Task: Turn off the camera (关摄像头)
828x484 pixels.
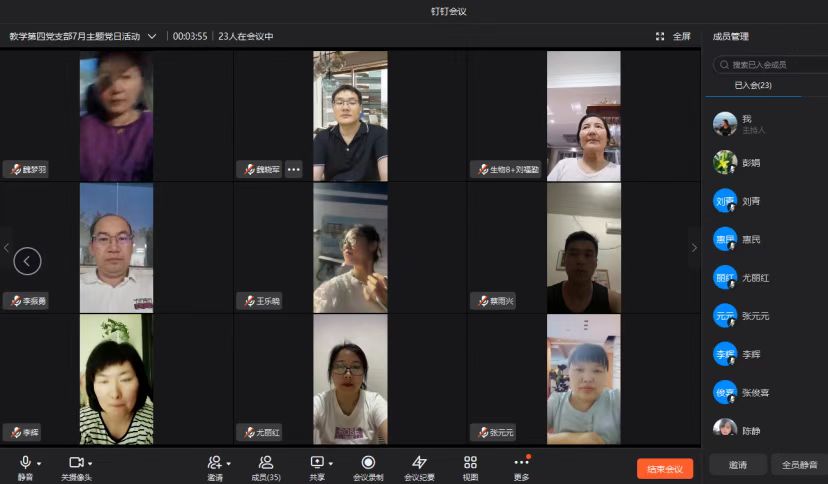Action: click(x=75, y=462)
